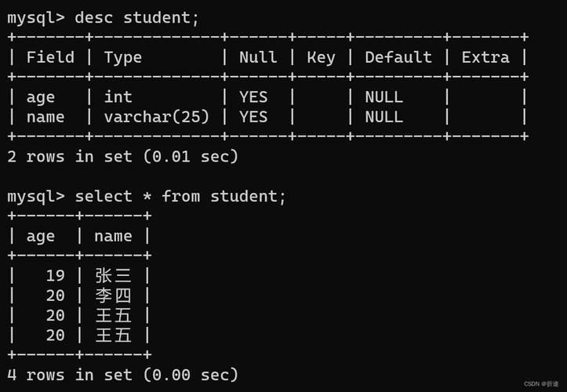Click the 'int' type cell
Image resolution: width=567 pixels, height=392 pixels.
118,97
